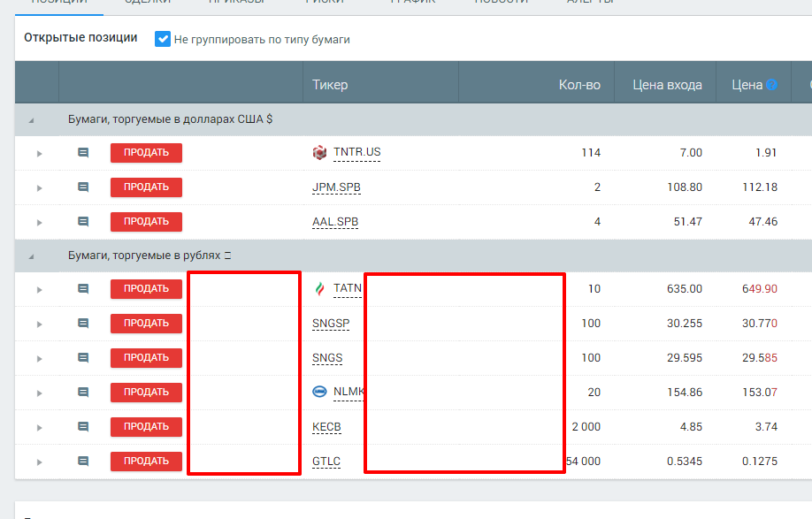812x519 pixels.
Task: Select current price 47.46 for AAL.SPB
Action: pyautogui.click(x=762, y=222)
